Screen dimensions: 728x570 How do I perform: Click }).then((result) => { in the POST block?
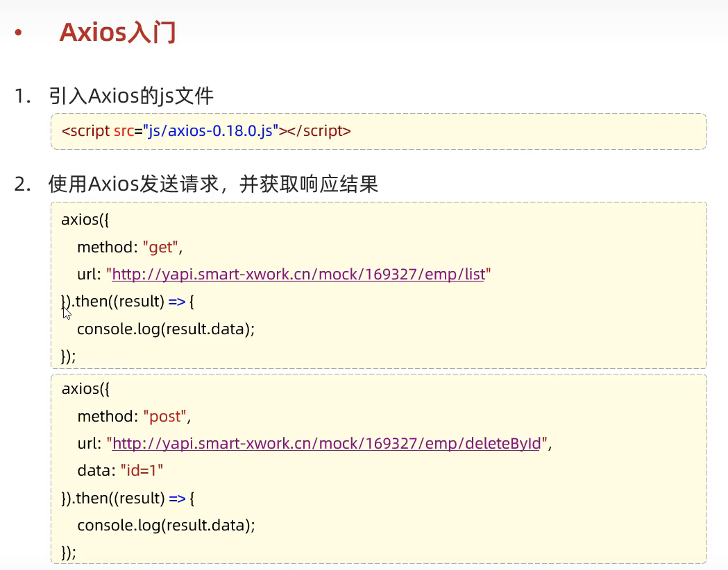tap(129, 498)
